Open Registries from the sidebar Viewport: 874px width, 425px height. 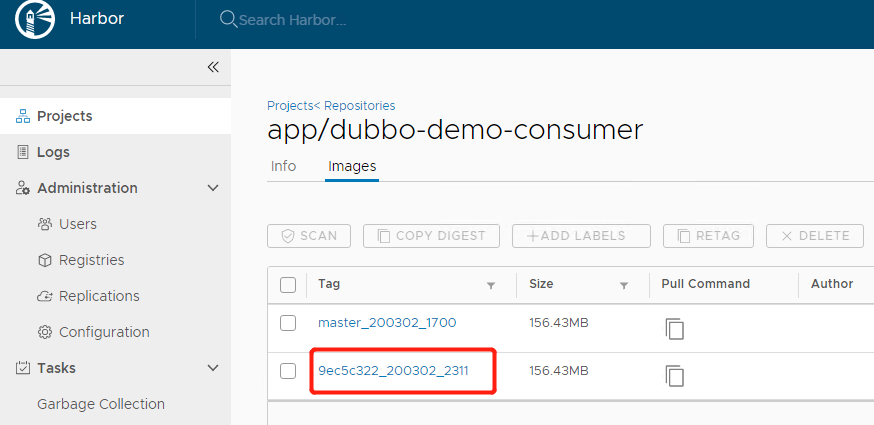[x=91, y=260]
